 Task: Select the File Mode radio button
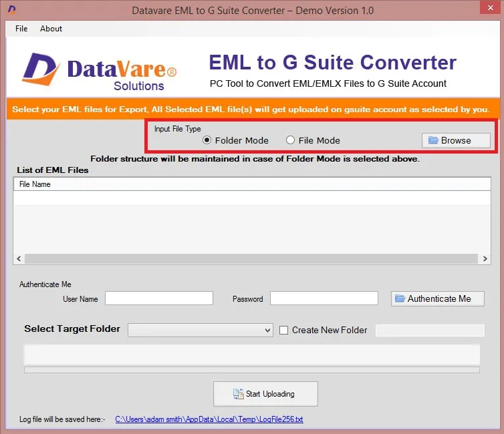(290, 140)
